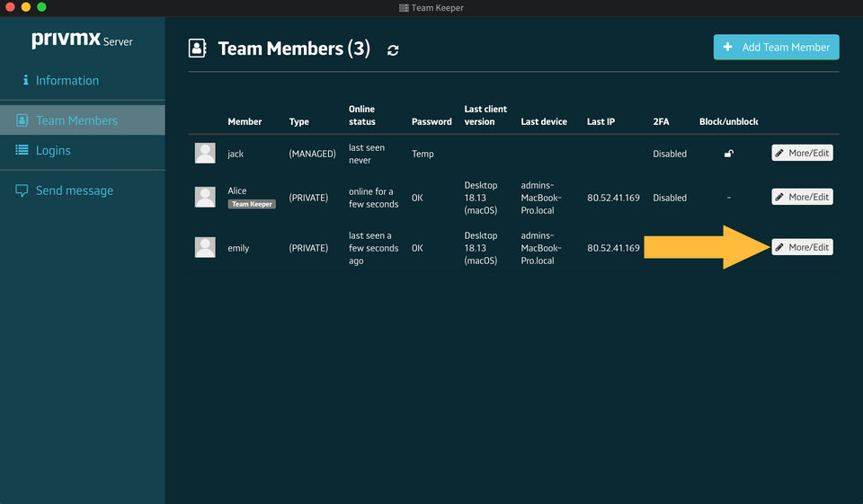
Task: Click the refresh icon beside Team Members
Action: (x=393, y=50)
